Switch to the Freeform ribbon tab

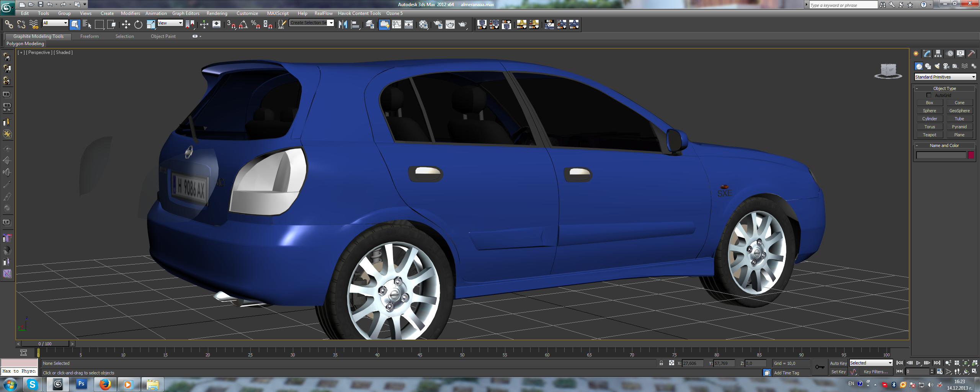click(90, 36)
